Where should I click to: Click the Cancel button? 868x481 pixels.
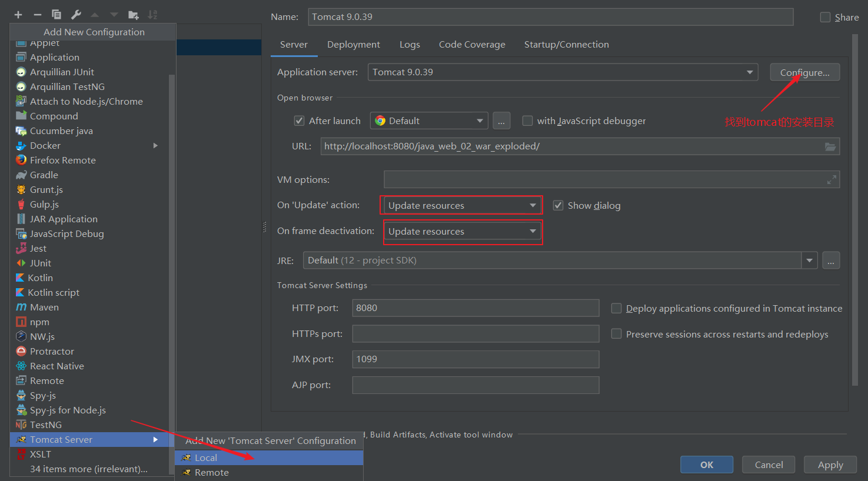tap(769, 465)
